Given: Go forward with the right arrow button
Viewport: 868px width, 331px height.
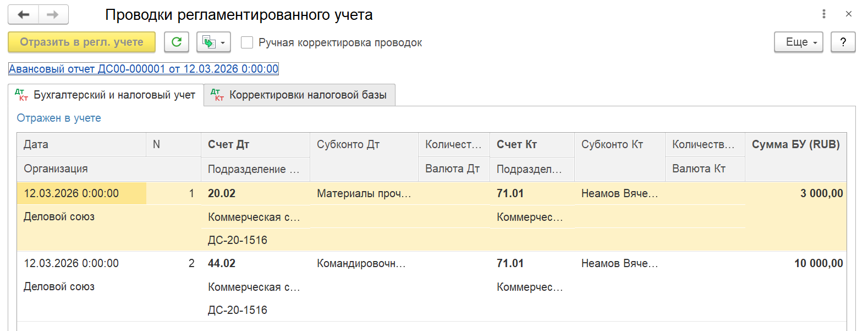Looking at the screenshot, I should (x=53, y=15).
